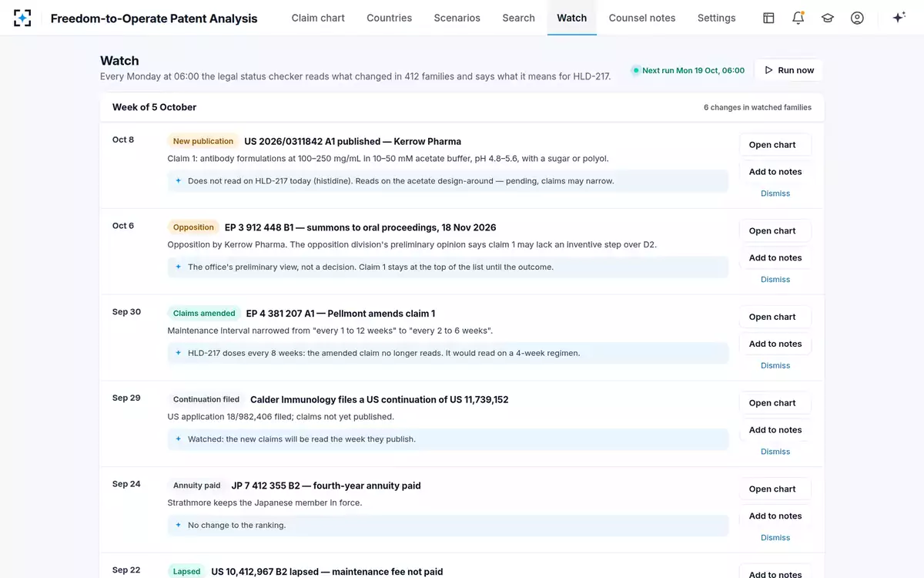
Task: Open chart for US 2026/0311842 A1
Action: pos(775,145)
